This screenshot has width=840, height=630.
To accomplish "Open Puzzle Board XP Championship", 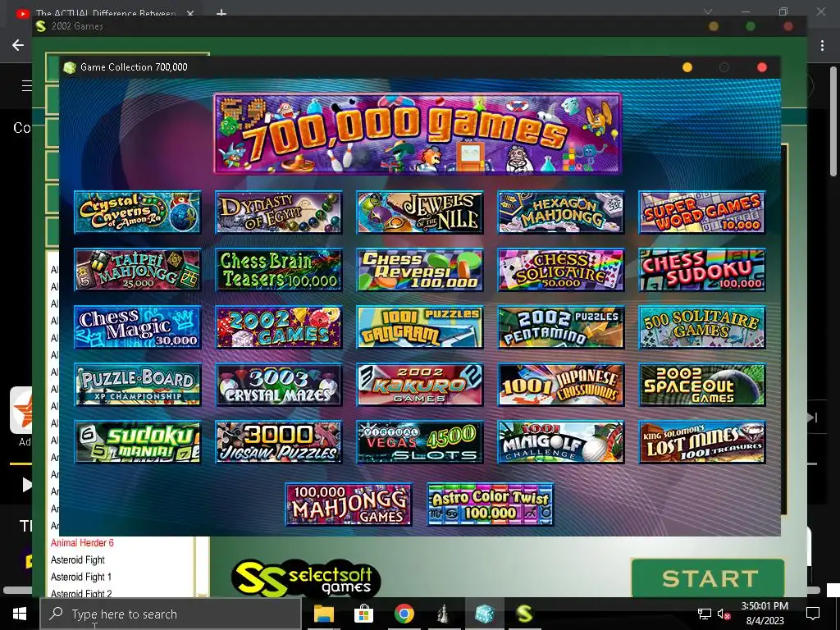I will pos(138,385).
